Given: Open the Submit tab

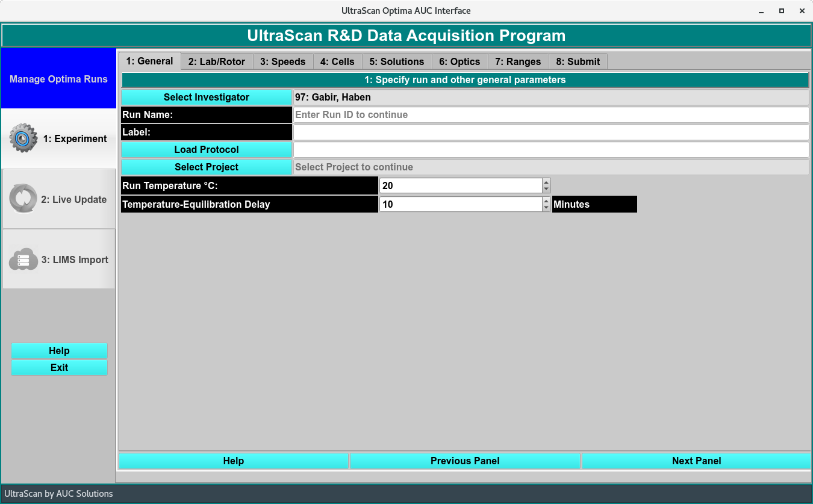Looking at the screenshot, I should (578, 61).
